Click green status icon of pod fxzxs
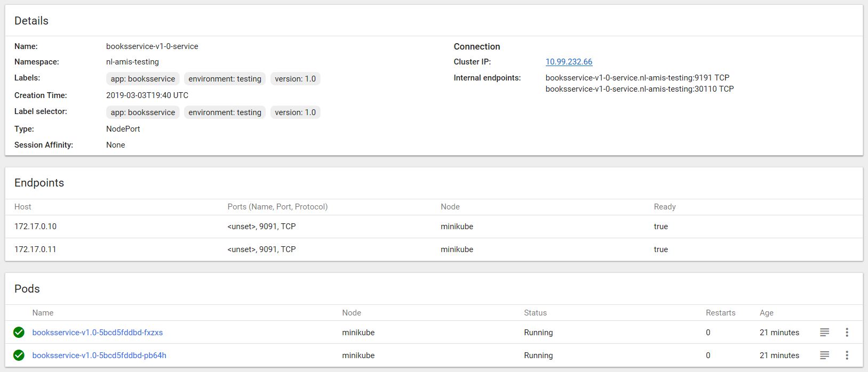The height and width of the screenshot is (372, 868). coord(19,333)
